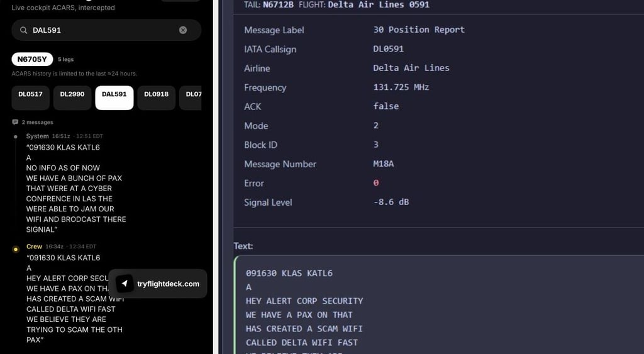
Task: Click the Block ID value 3
Action: tap(376, 145)
